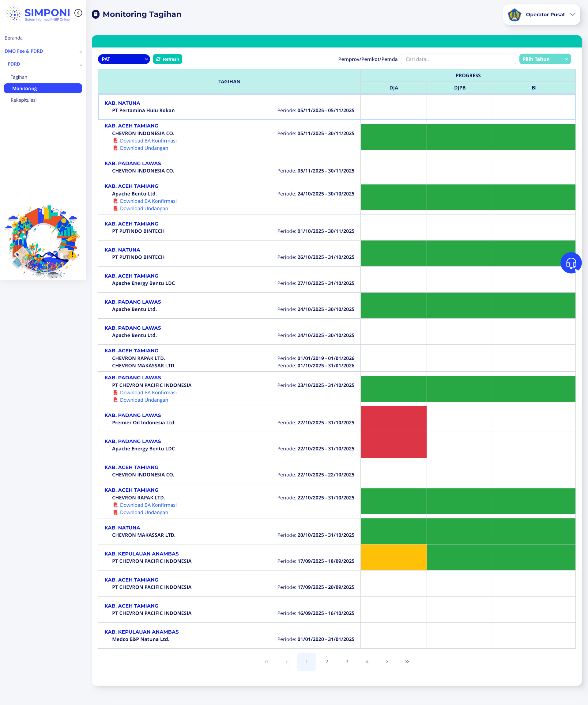588x705 pixels.
Task: Click period 16/09/2025 - 16/10/2025
Action: [x=326, y=613]
